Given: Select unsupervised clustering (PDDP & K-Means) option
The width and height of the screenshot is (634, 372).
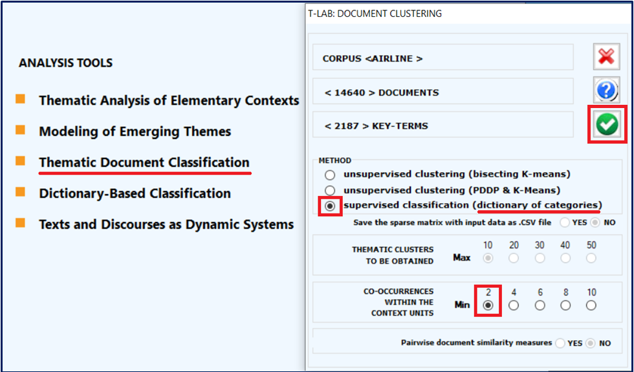Looking at the screenshot, I should (330, 190).
